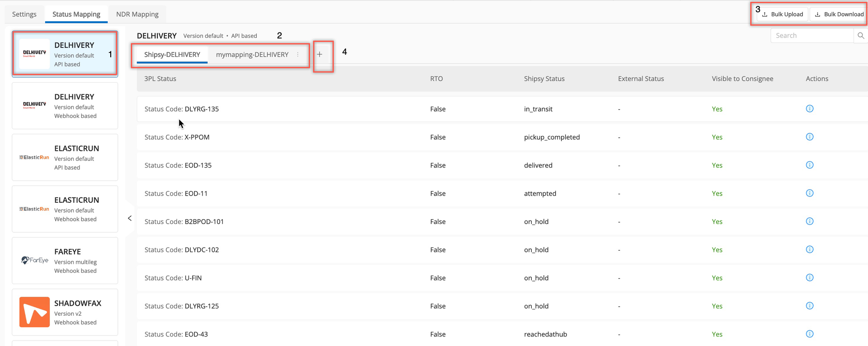Click the Bulk Download button
The image size is (868, 346).
(839, 14)
